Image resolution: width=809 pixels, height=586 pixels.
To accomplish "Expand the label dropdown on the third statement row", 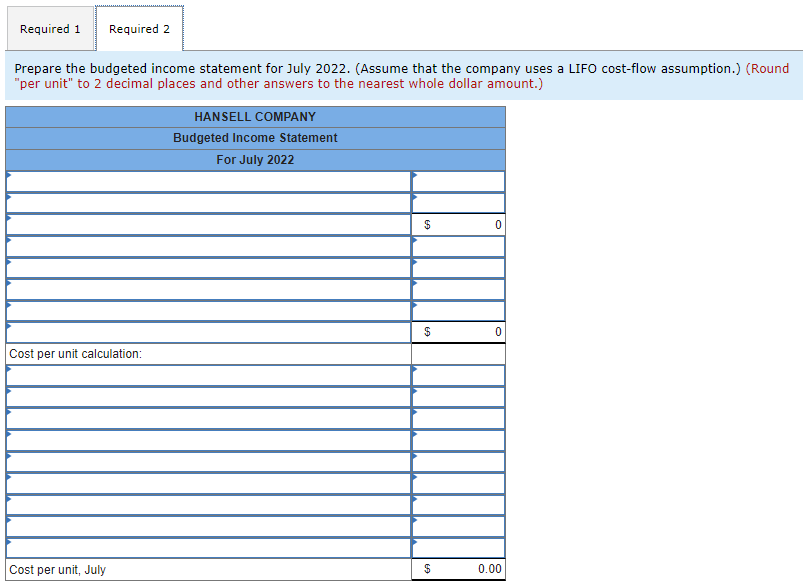I will [x=200, y=225].
